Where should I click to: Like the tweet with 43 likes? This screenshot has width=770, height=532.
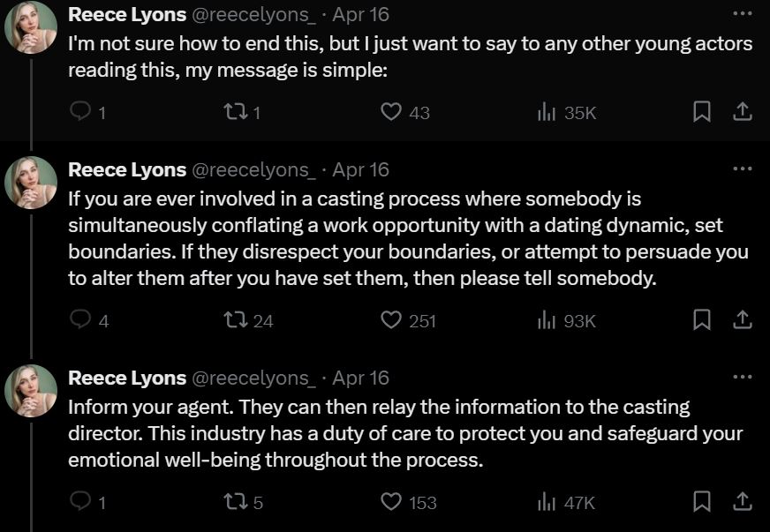391,112
